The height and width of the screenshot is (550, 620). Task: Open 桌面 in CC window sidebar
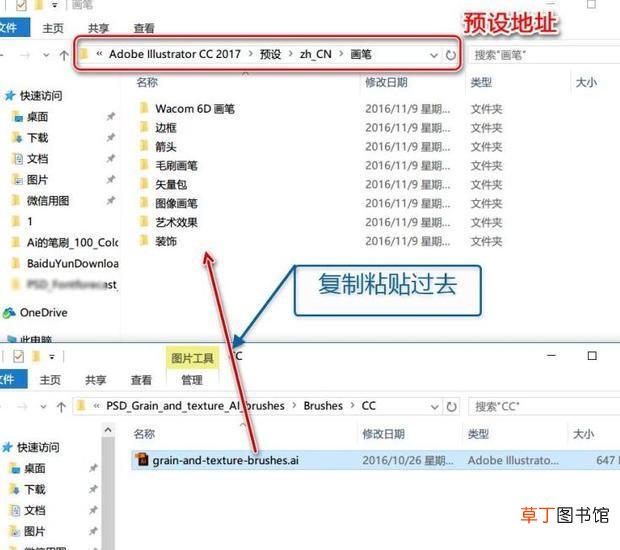[x=34, y=469]
